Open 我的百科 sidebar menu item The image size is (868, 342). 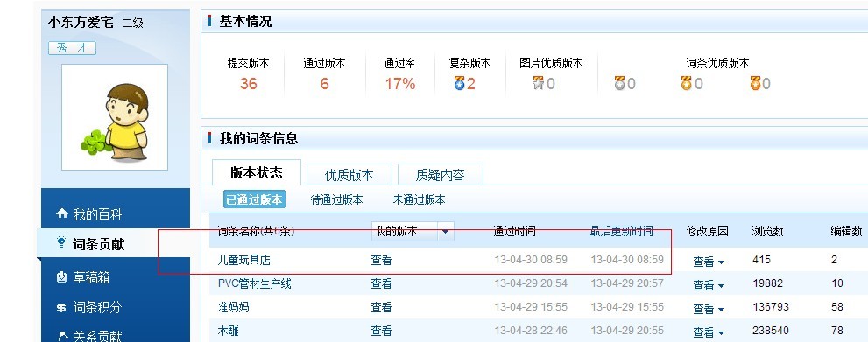tap(97, 214)
